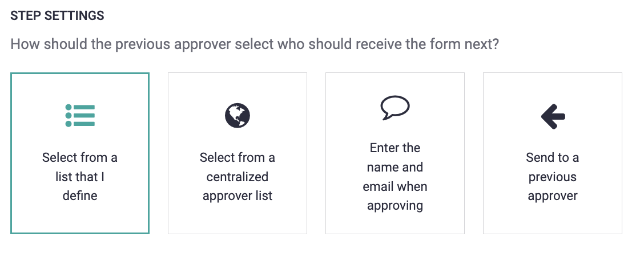This screenshot has width=644, height=261.
Task: Click the globe icon for centralized list
Action: click(x=238, y=116)
